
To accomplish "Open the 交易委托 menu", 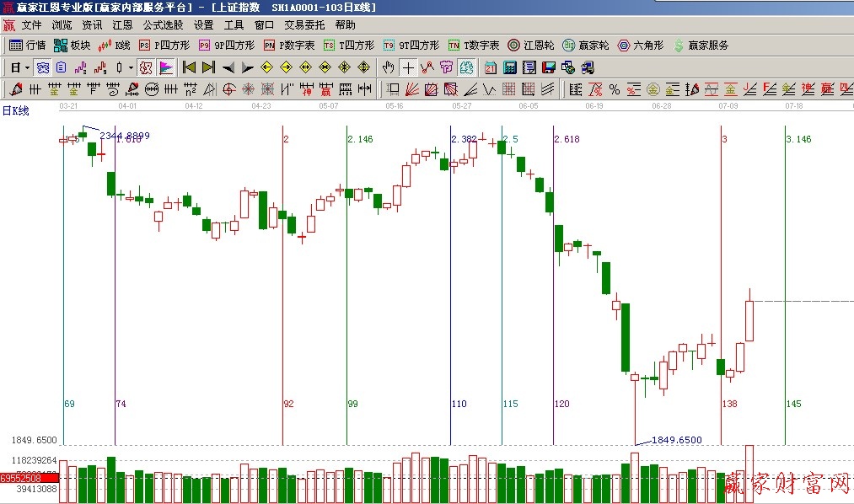I will (304, 25).
